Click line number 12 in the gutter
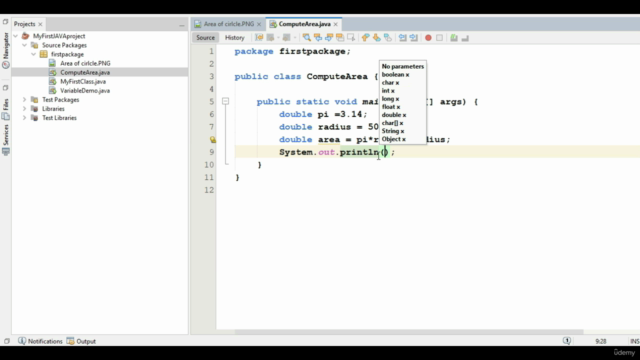The height and width of the screenshot is (360, 640). (209, 190)
